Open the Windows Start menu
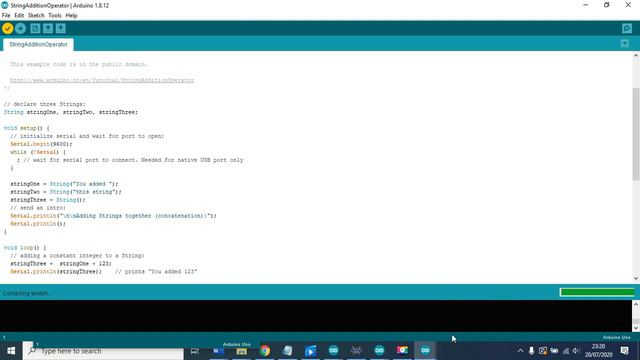This screenshot has height=360, width=640. [11, 351]
